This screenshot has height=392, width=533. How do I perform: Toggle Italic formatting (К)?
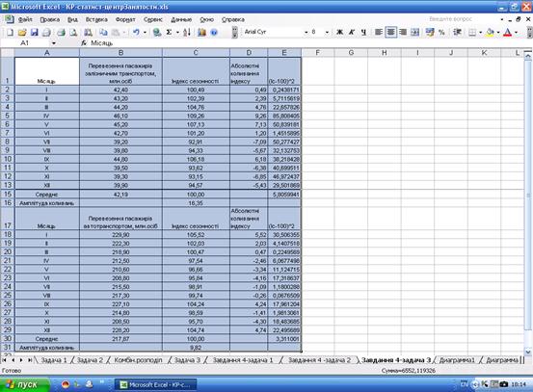(352, 33)
